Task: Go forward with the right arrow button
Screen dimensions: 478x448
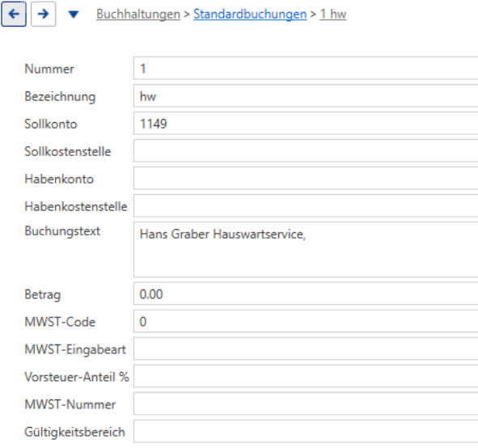Action: [x=44, y=14]
